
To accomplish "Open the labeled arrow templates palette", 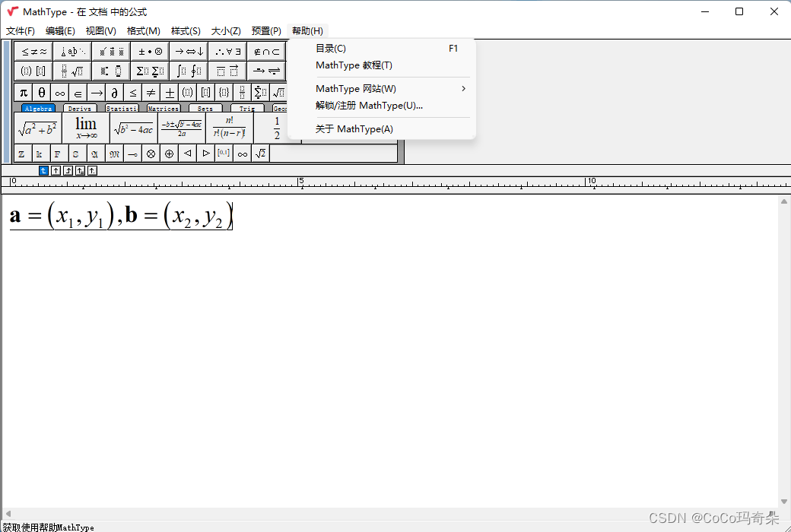I will [x=266, y=71].
